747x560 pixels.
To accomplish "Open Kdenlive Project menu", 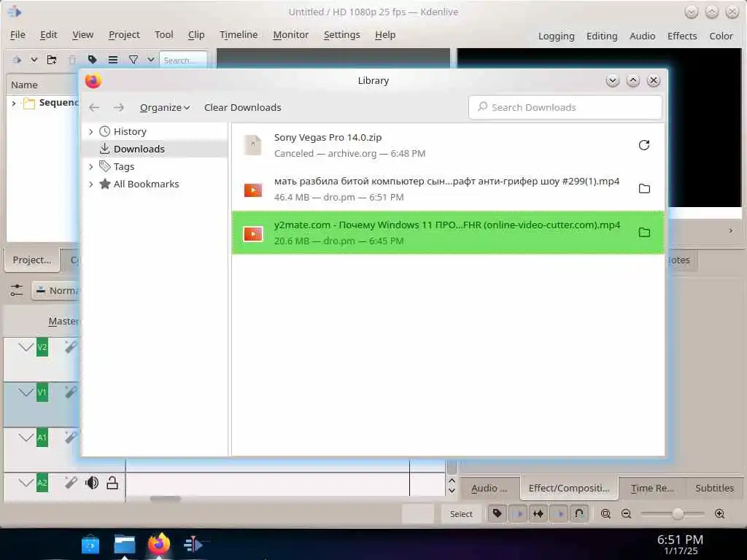I will point(124,35).
